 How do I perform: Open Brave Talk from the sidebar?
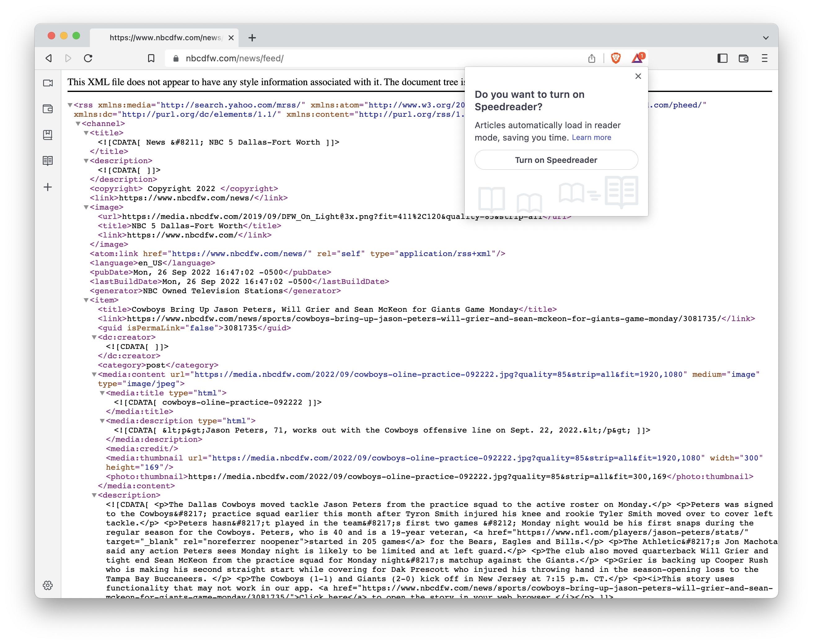47,83
